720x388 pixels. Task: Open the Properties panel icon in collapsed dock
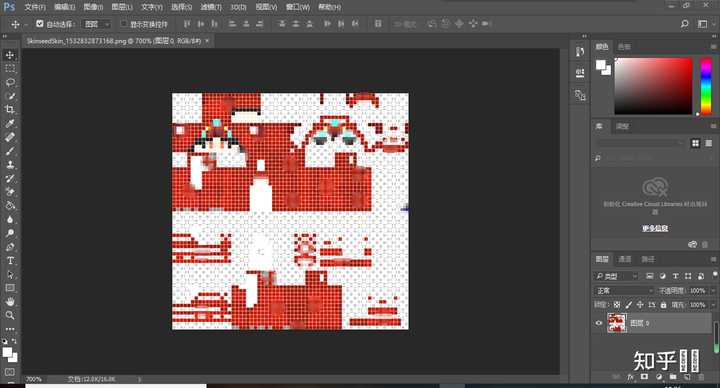[580, 73]
